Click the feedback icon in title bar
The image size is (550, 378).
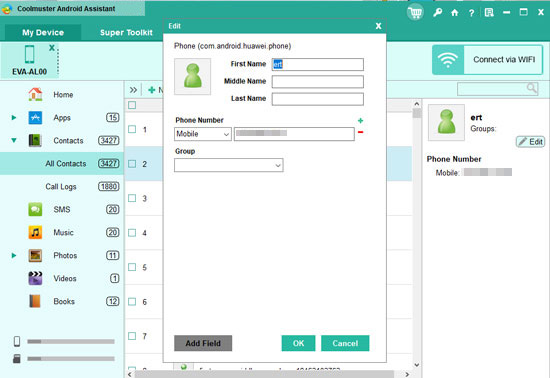click(x=489, y=13)
